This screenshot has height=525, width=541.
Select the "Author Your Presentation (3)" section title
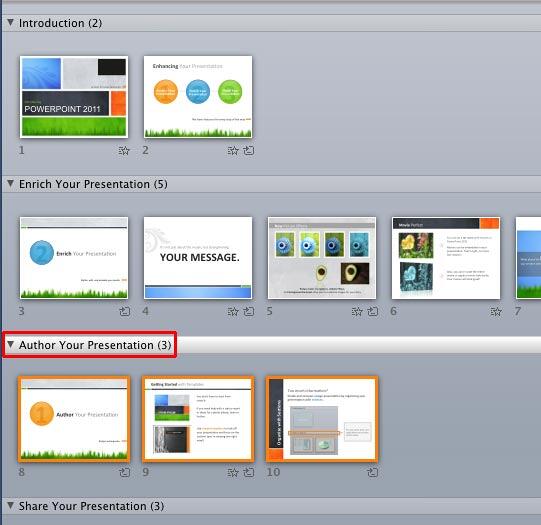tap(95, 345)
